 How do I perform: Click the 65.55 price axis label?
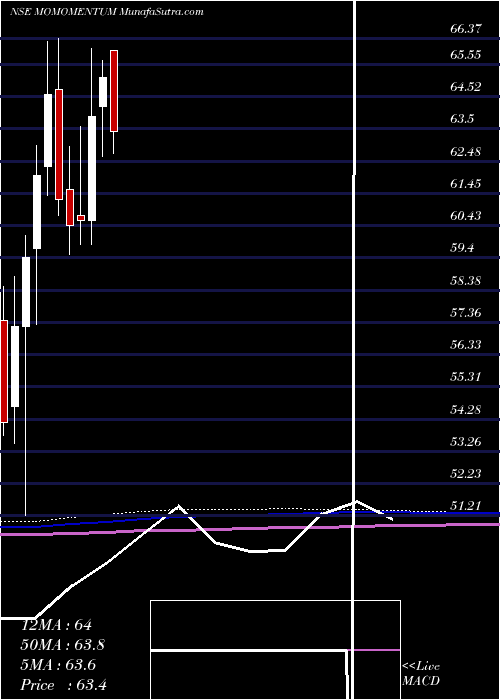(x=466, y=55)
